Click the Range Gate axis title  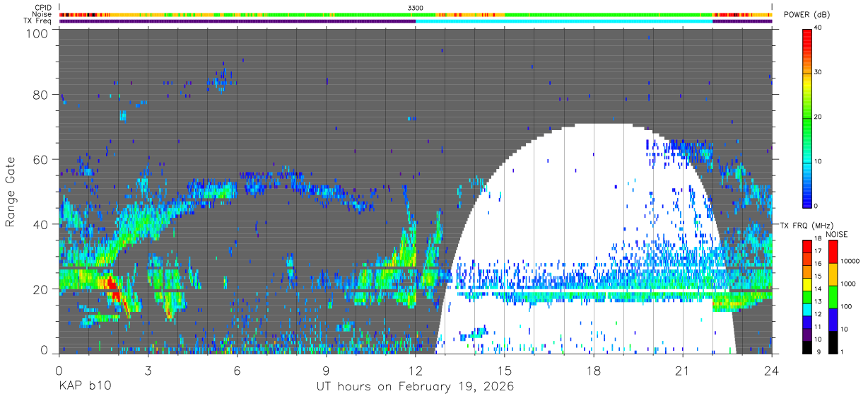tap(11, 191)
